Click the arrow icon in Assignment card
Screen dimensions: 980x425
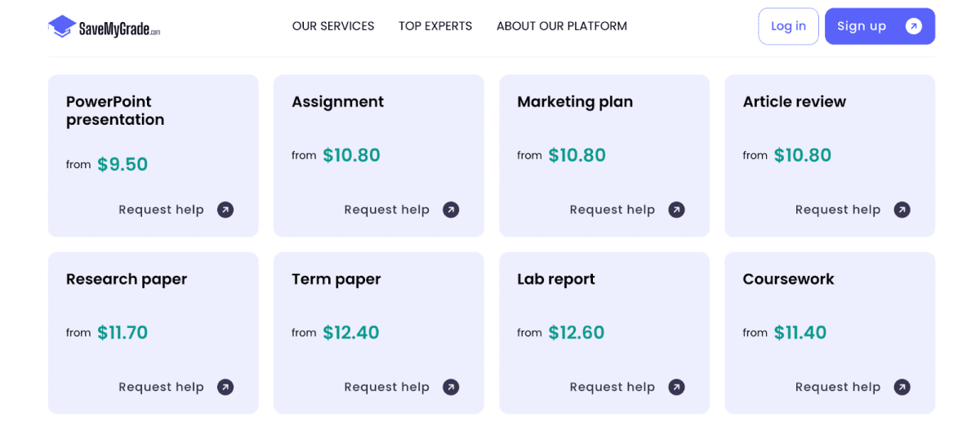(451, 210)
